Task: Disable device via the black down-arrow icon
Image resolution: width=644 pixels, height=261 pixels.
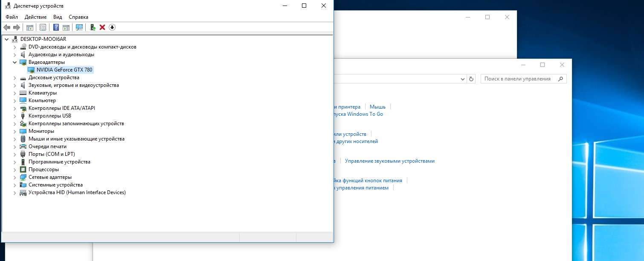Action: (x=112, y=27)
